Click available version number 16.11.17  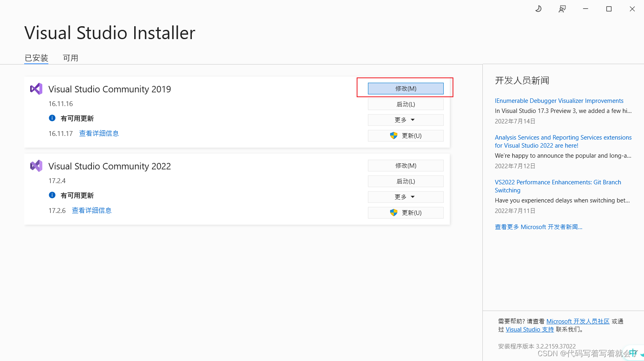pos(61,134)
